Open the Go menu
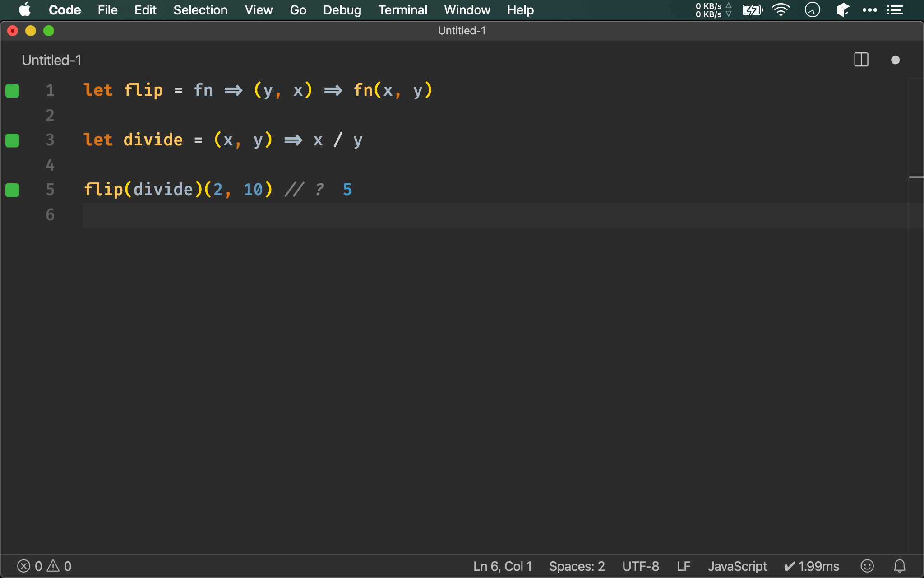This screenshot has width=924, height=578. (x=298, y=10)
